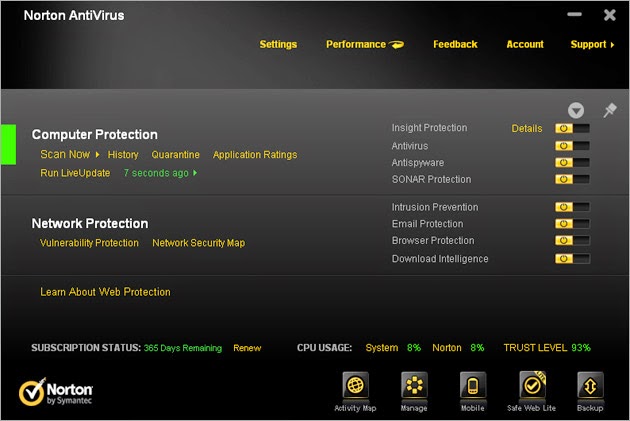Toggle Insight Protection switch
This screenshot has width=630, height=421.
pos(572,129)
